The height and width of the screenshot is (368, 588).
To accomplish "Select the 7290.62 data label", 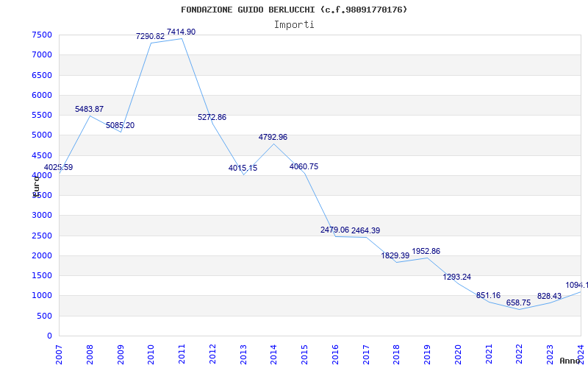I will (x=151, y=36).
